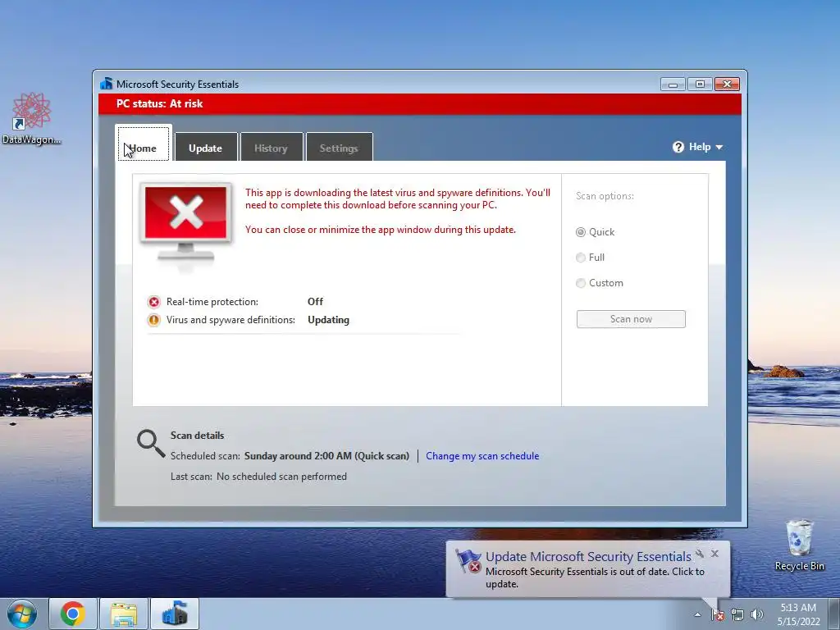Click the Real-time protection error icon

point(153,302)
